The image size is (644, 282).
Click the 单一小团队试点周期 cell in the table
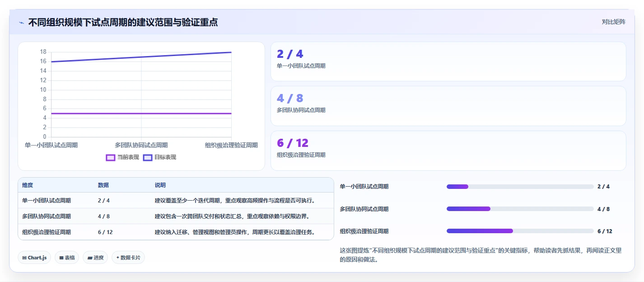click(x=47, y=201)
